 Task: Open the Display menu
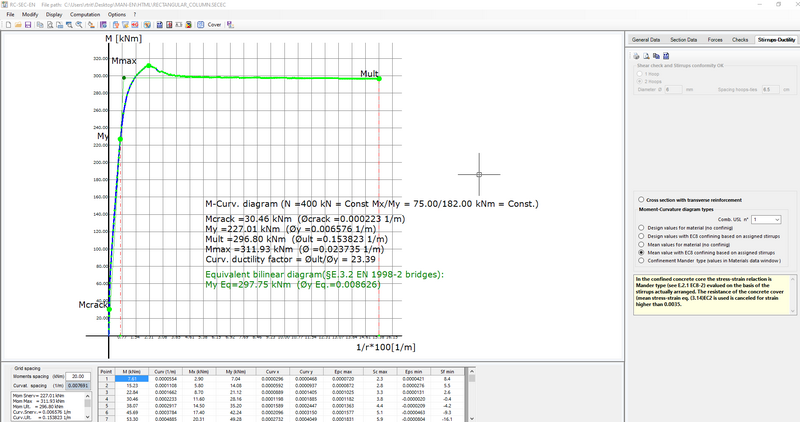(x=54, y=14)
